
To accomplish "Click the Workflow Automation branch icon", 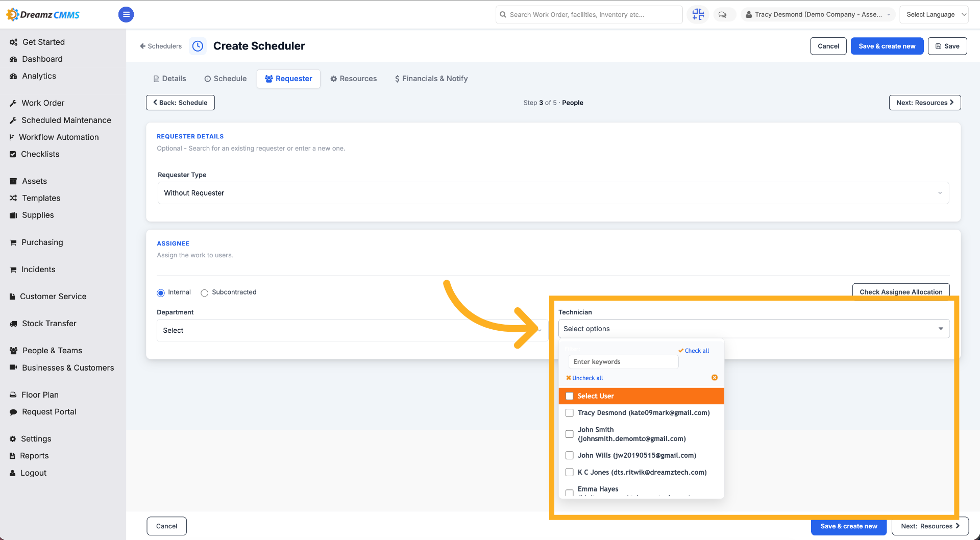I will [12, 137].
